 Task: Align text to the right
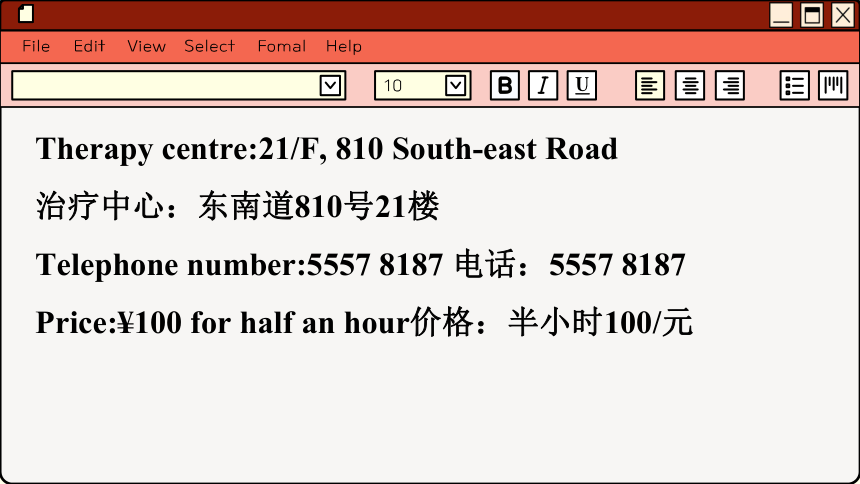[x=730, y=85]
